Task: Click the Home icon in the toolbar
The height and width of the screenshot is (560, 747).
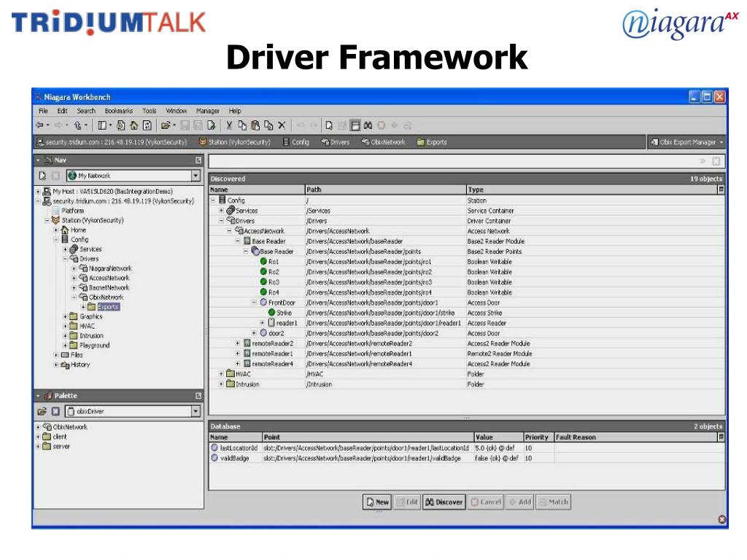Action: (134, 125)
